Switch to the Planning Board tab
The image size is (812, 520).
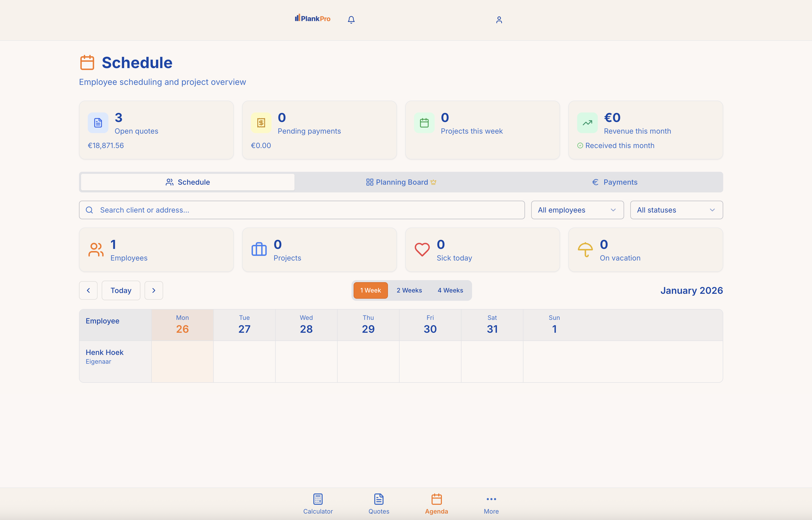pos(401,182)
